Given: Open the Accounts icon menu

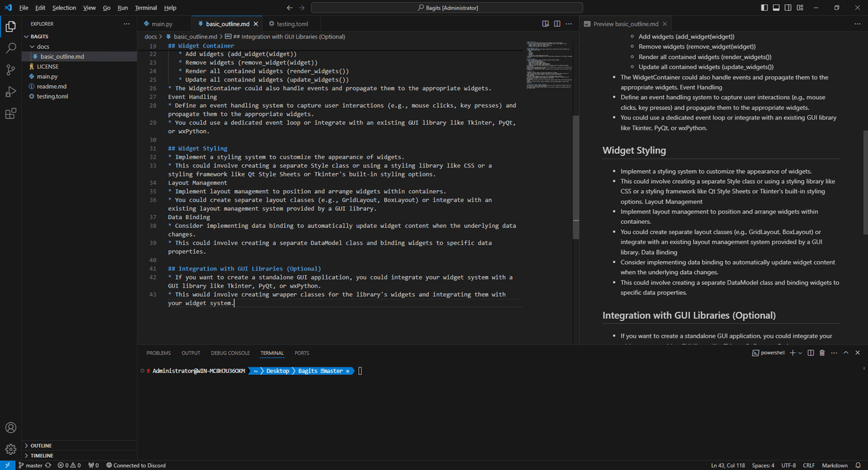Looking at the screenshot, I should pyautogui.click(x=11, y=428).
